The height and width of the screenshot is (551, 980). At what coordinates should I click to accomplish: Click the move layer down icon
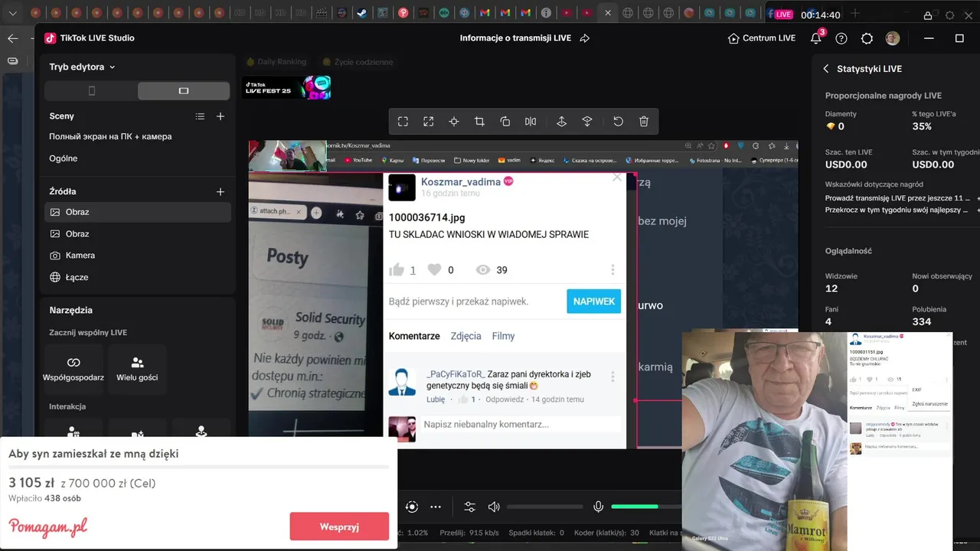[587, 122]
